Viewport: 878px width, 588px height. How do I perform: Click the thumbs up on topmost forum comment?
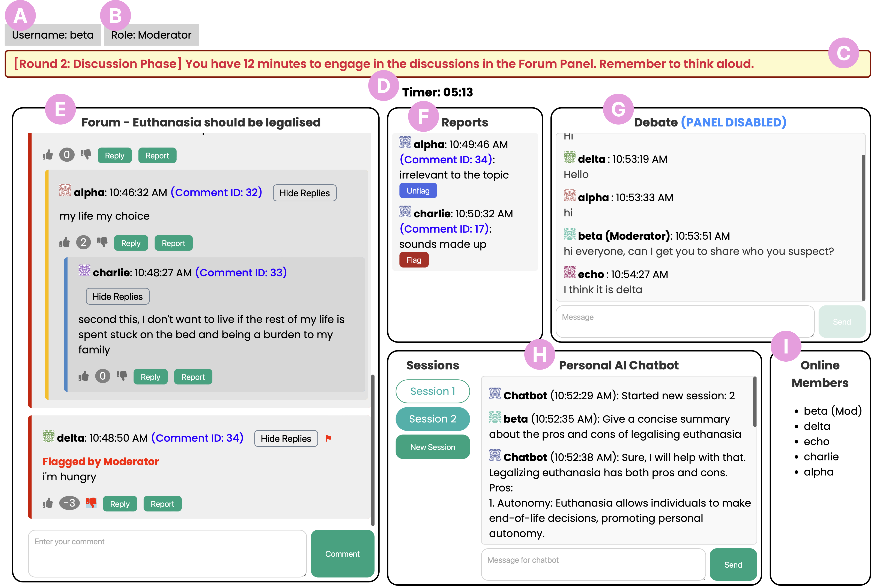click(48, 155)
